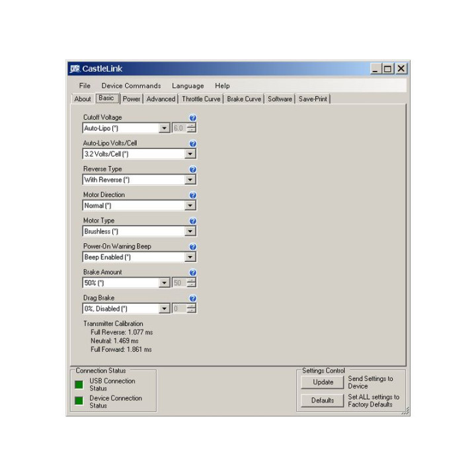The width and height of the screenshot is (476, 476).
Task: Open help for Drag Brake
Action: (192, 298)
